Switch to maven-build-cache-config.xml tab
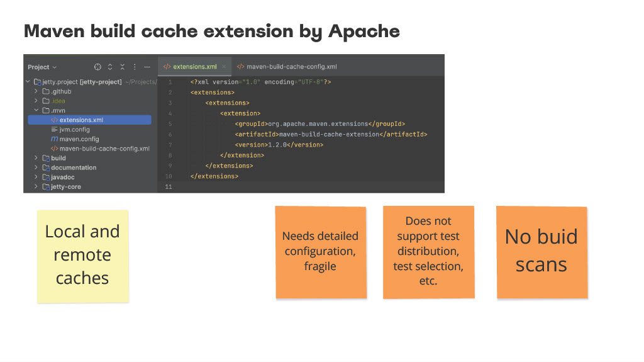644x362 pixels. click(x=287, y=67)
